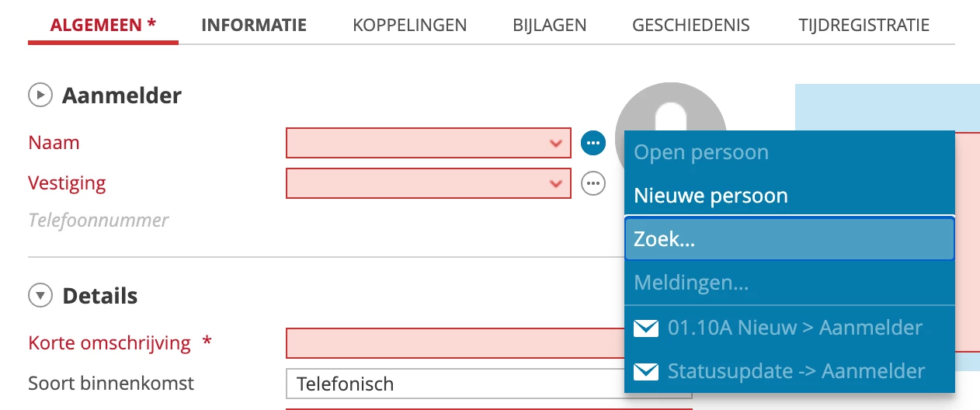Viewport: 980px width, 410px height.
Task: Click the Korte omschrijving input field
Action: coord(455,343)
